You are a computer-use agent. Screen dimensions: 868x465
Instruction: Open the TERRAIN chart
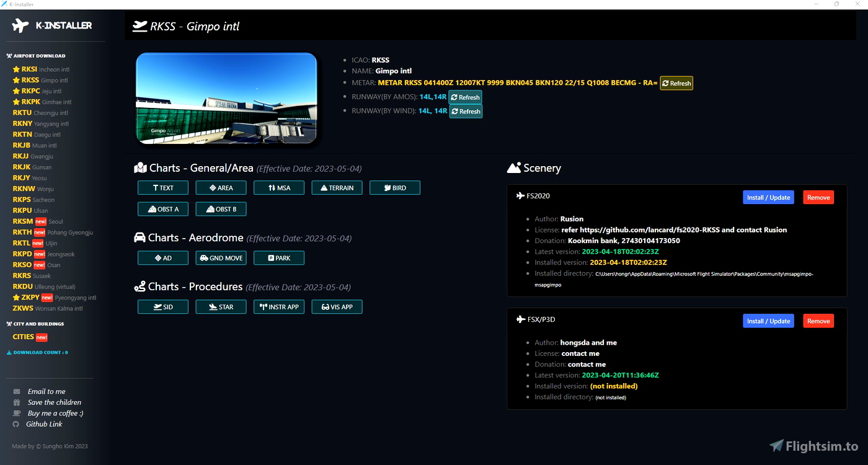click(337, 188)
